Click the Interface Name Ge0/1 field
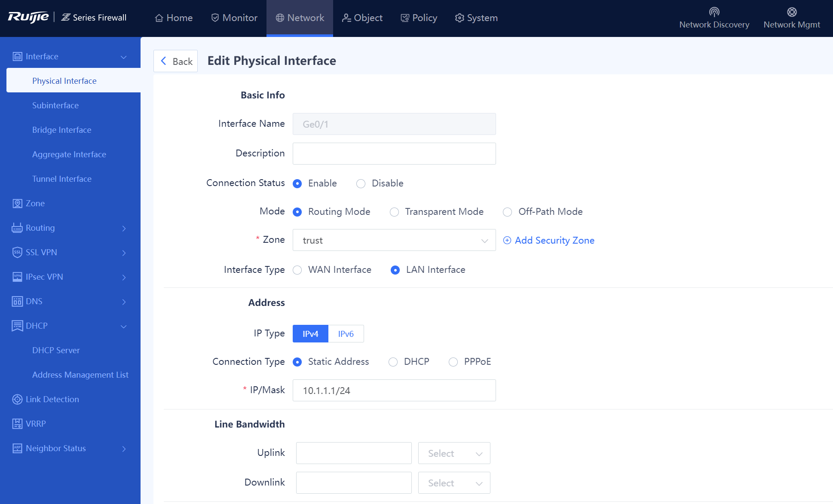833x504 pixels. [x=394, y=124]
